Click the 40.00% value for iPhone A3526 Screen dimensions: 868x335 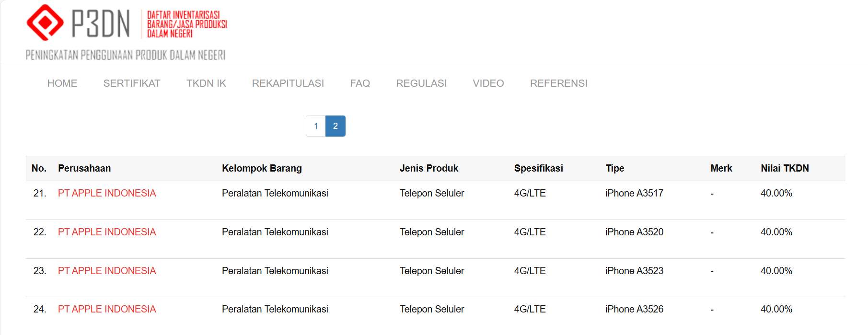(776, 309)
